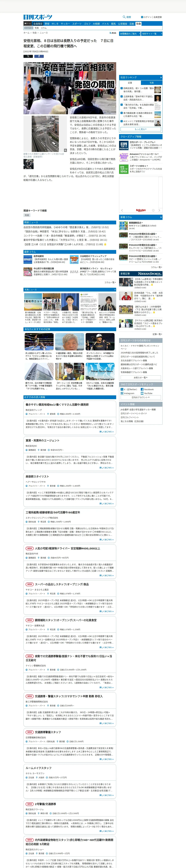The width and height of the screenshot is (186, 868).
Task: Open the 大相撲 menu item
Action: 96,24
